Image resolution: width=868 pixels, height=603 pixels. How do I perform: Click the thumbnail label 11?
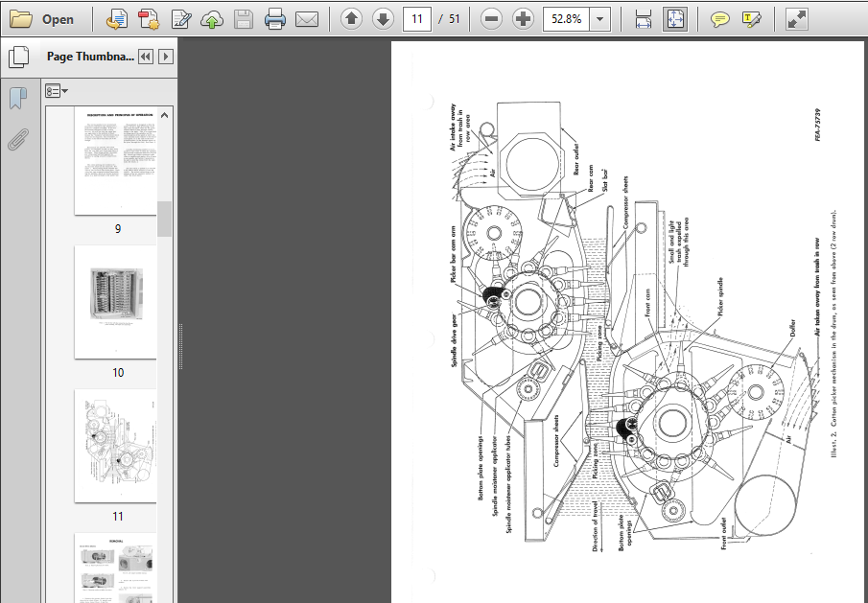point(117,516)
